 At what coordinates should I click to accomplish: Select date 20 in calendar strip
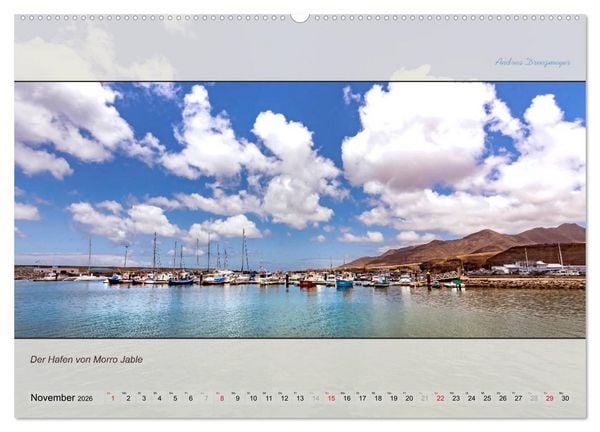(x=409, y=398)
